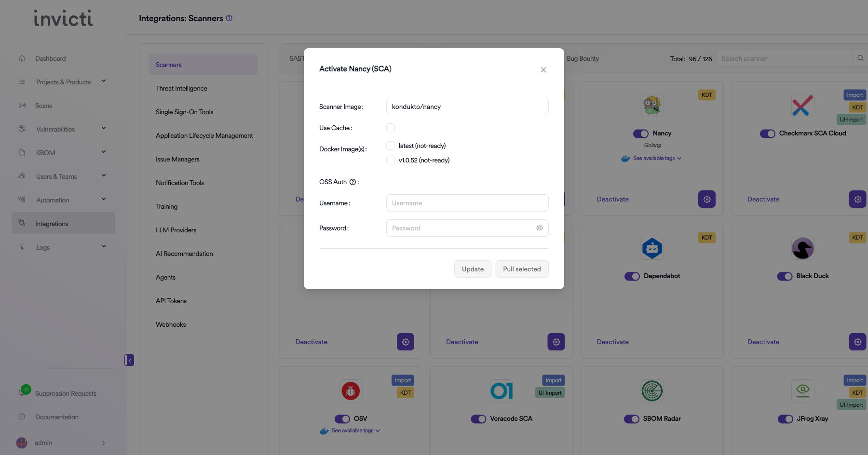
Task: Click the Dependabot scanner logo
Action: (652, 249)
